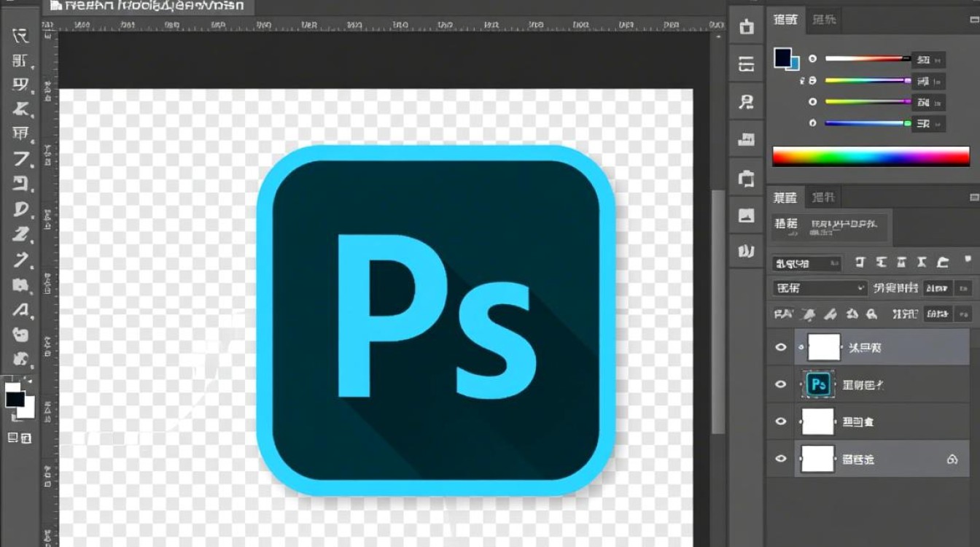This screenshot has height=547, width=980.
Task: Select the grid-shaped crop tool in the tools panel
Action: point(20,134)
